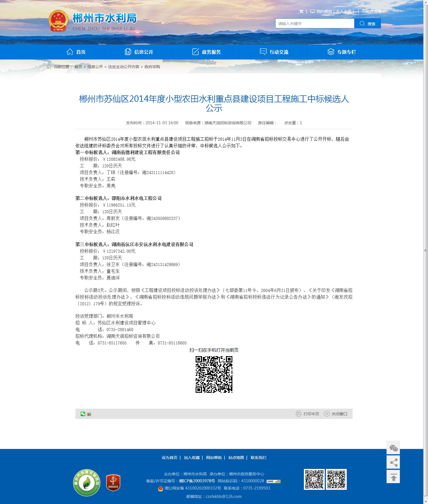The image size is (428, 504).
Task: Click the article QR code image
Action: (x=214, y=374)
